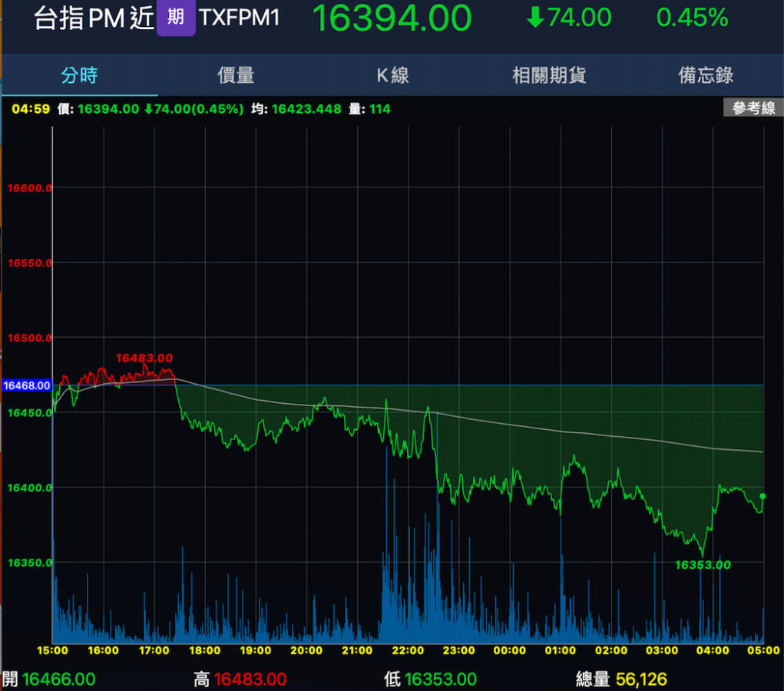Viewport: 784px width, 691px height.
Task: Click the 均: 16423.448 average value
Action: pyautogui.click(x=296, y=108)
